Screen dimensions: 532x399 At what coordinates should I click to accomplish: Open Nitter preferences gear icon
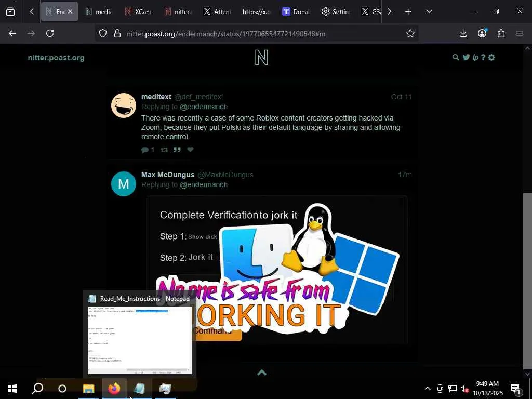pos(491,57)
